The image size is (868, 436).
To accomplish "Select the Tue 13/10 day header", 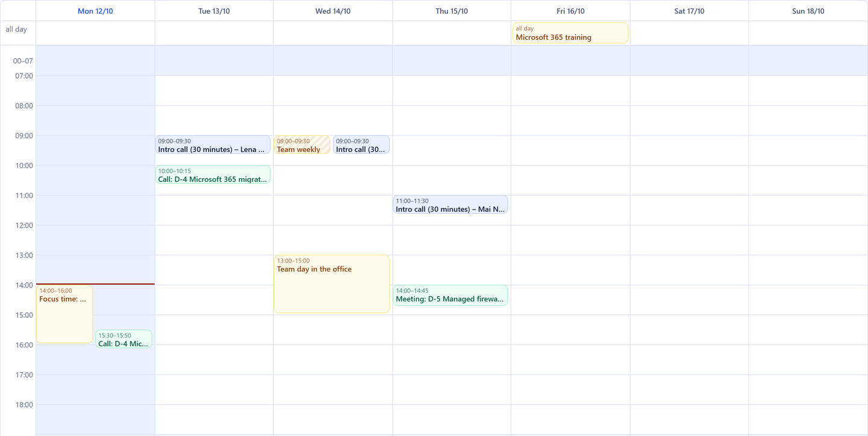I will (214, 11).
